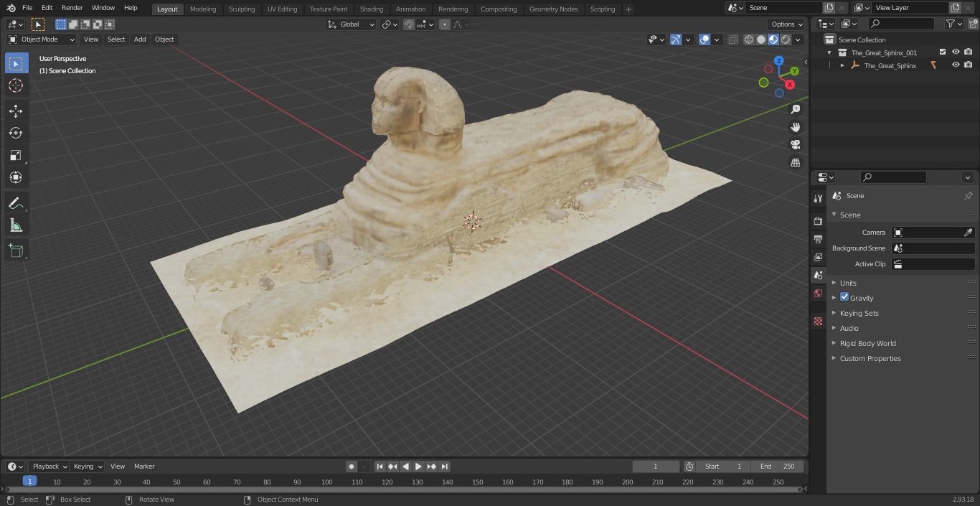The width and height of the screenshot is (980, 506).
Task: Select the Transform tool
Action: [16, 177]
